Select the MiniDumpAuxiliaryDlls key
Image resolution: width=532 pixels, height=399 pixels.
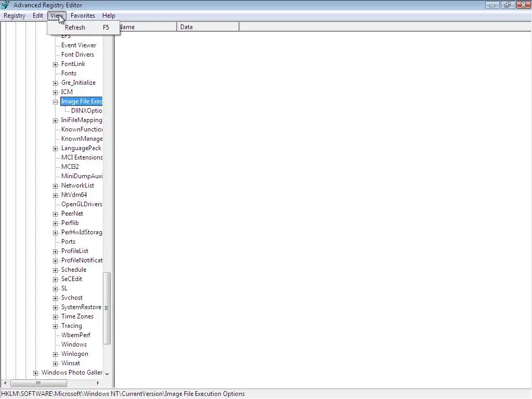click(x=82, y=176)
